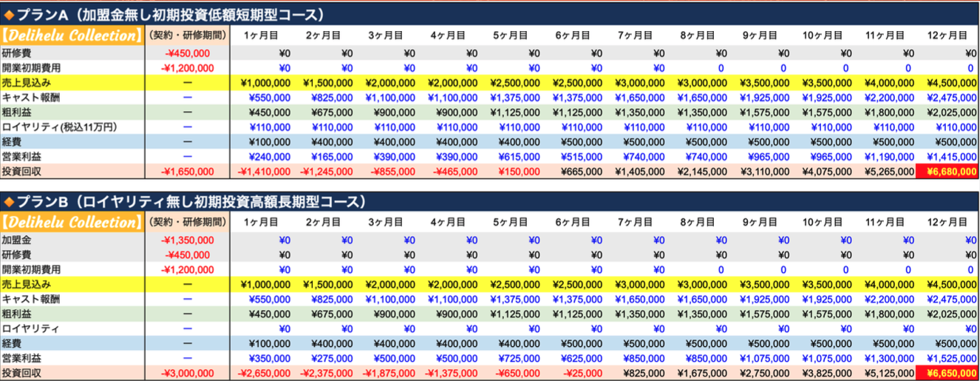Click the 加盟金 row label in Plan B
Viewport: 980px width, 381px height.
[x=18, y=240]
